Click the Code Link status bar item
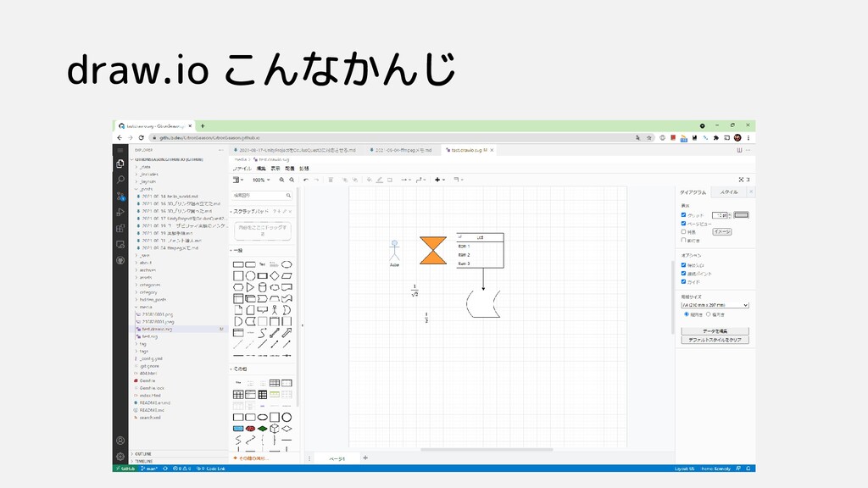 (x=211, y=469)
